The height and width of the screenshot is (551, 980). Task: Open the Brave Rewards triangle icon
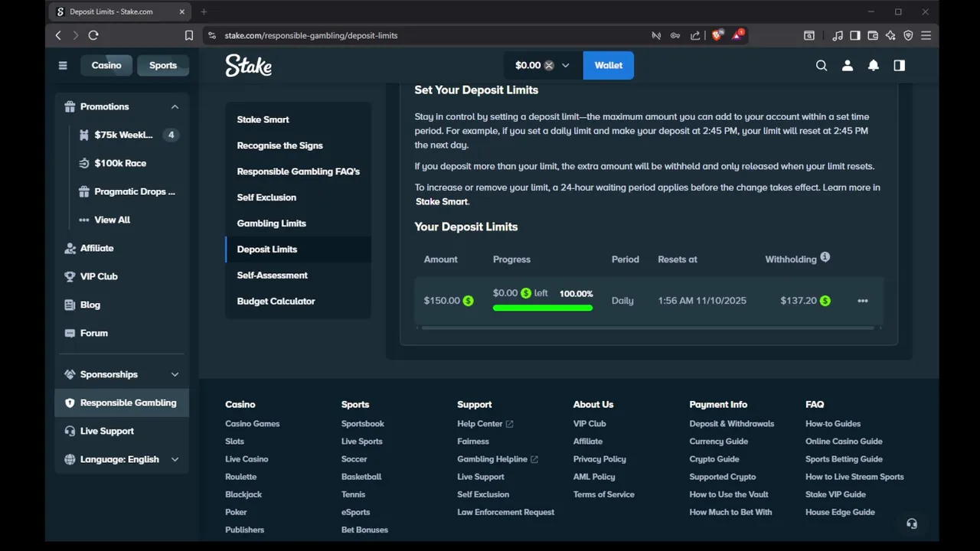pos(738,35)
